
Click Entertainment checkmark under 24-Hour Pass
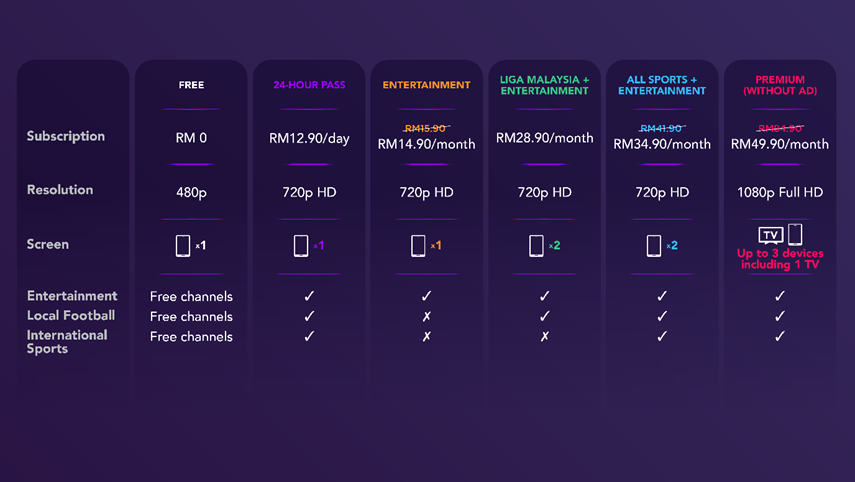point(309,296)
